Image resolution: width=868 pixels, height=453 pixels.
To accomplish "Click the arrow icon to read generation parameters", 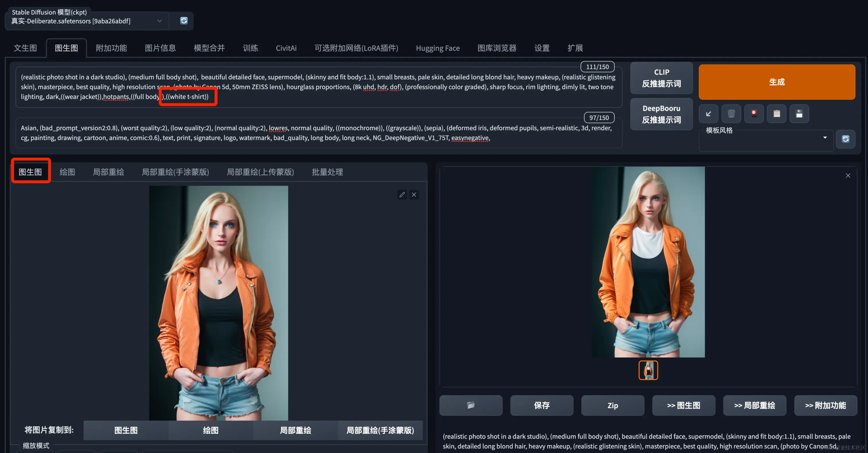I will pos(708,114).
